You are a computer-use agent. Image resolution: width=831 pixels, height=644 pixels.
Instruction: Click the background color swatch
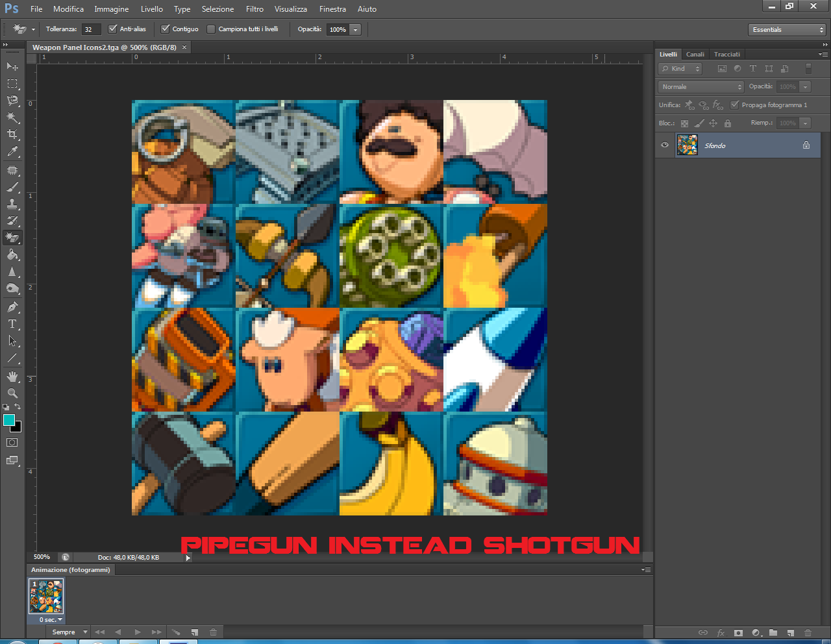pyautogui.click(x=17, y=428)
